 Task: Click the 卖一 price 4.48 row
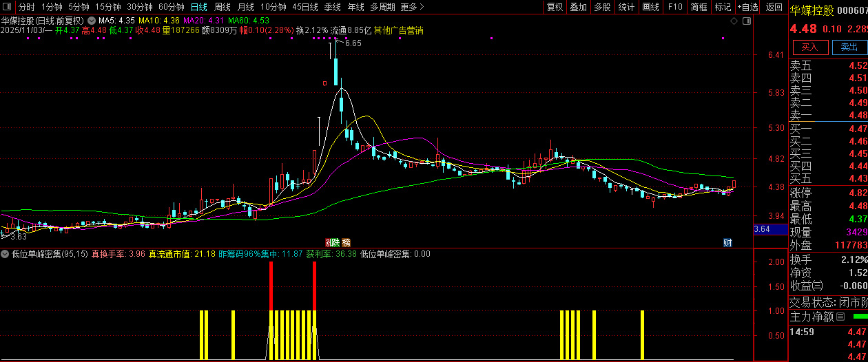point(828,115)
